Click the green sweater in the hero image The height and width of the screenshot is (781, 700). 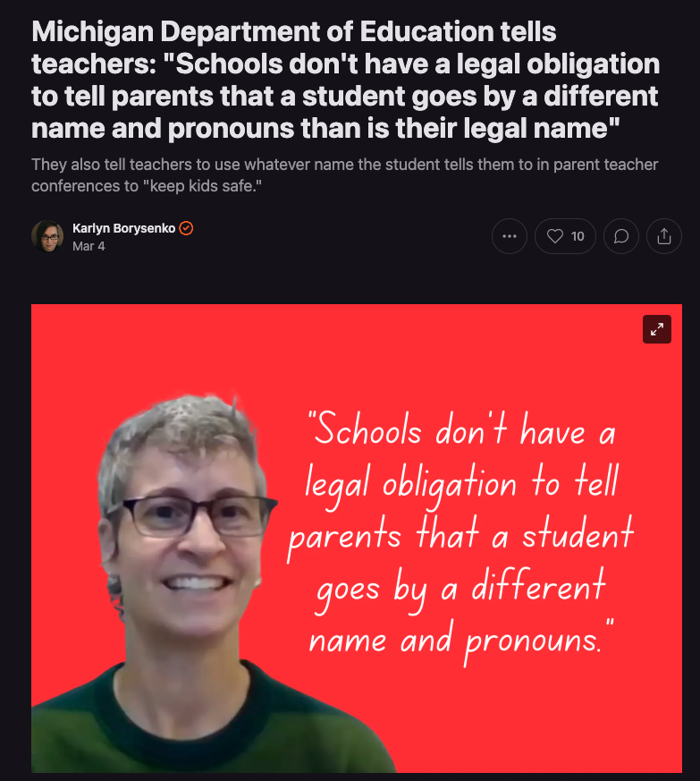point(209,722)
